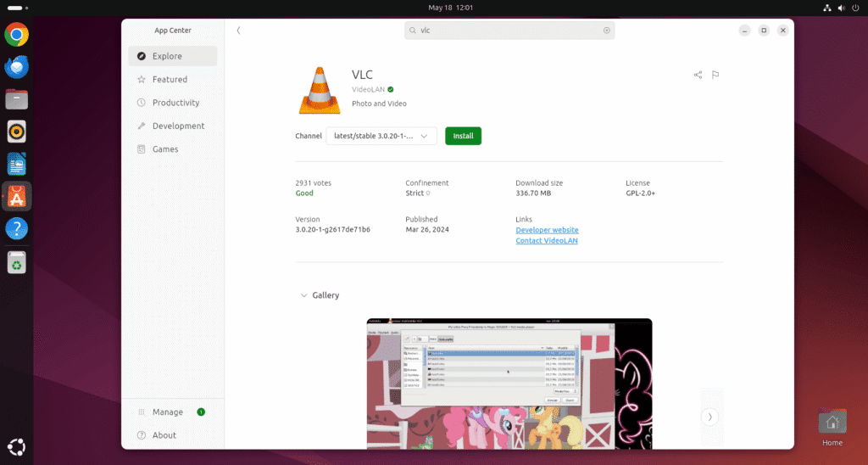868x465 pixels.
Task: Install VLC with green button
Action: click(464, 136)
